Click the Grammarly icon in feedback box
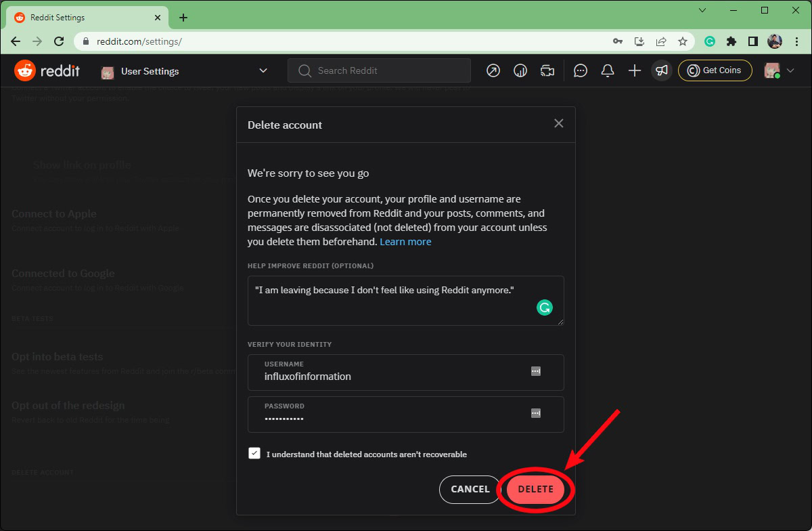 pyautogui.click(x=545, y=308)
